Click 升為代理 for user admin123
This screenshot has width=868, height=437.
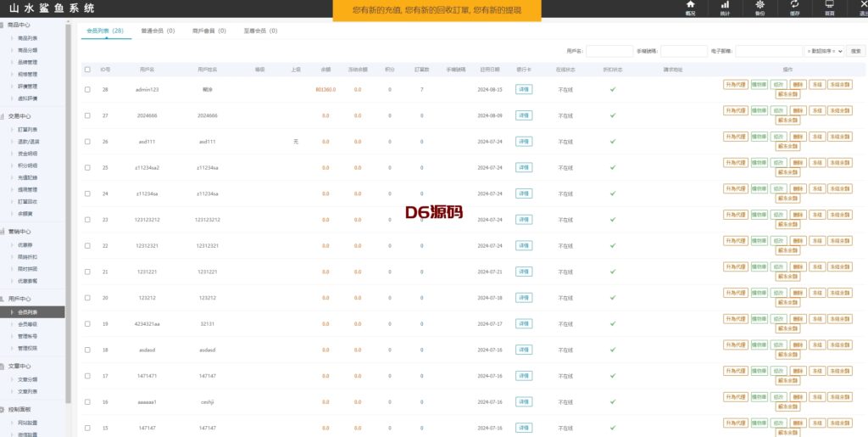point(735,84)
